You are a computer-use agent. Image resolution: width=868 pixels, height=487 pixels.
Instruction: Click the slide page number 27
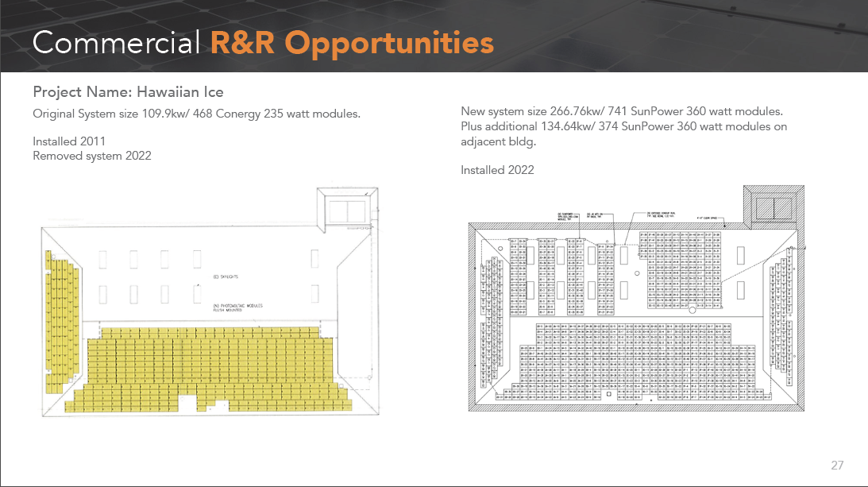(x=836, y=466)
